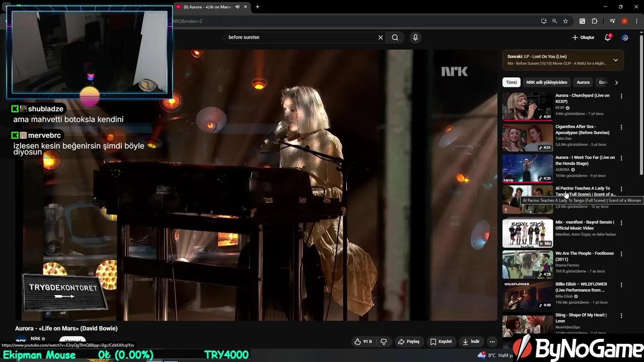
Task: Open more actions ellipsis below the video
Action: pyautogui.click(x=492, y=341)
